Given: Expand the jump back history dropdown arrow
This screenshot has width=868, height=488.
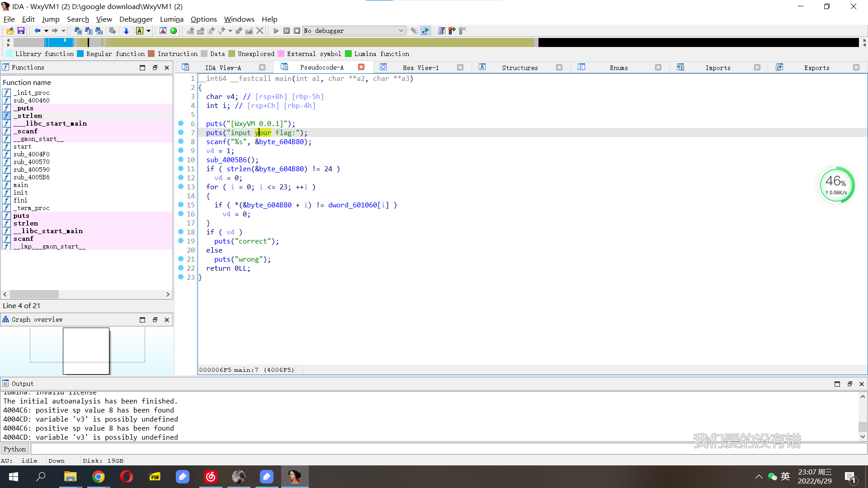Looking at the screenshot, I should (46, 31).
